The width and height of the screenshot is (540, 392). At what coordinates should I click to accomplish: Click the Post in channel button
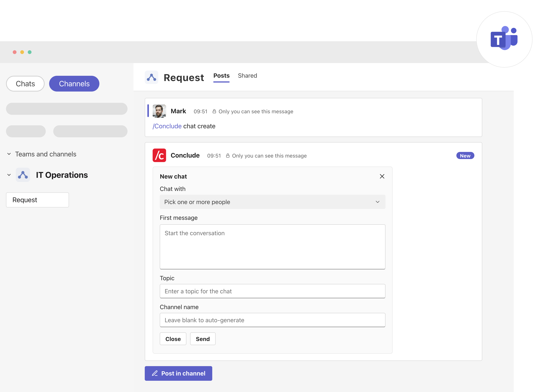coord(178,373)
